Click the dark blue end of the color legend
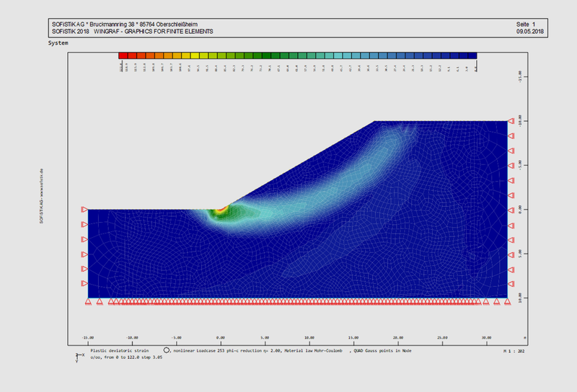This screenshot has height=392, width=577. [471, 55]
